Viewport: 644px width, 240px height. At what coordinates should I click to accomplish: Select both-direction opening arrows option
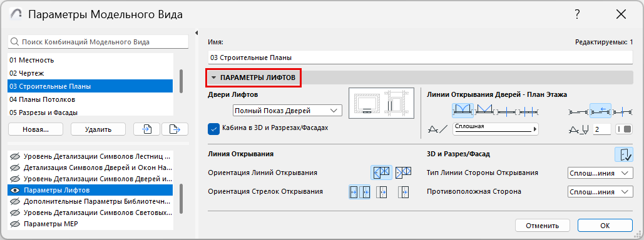pyautogui.click(x=359, y=191)
